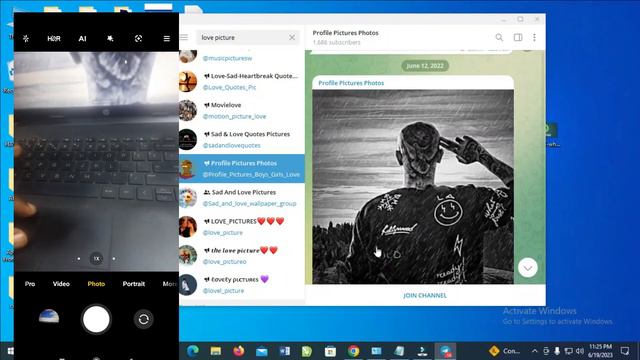Viewport: 640px width, 360px height.
Task: Open camera filters star icon
Action: [x=110, y=38]
